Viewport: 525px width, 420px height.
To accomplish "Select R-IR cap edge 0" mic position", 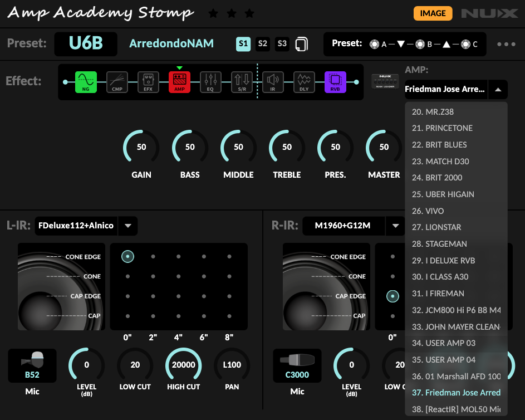I will click(392, 296).
